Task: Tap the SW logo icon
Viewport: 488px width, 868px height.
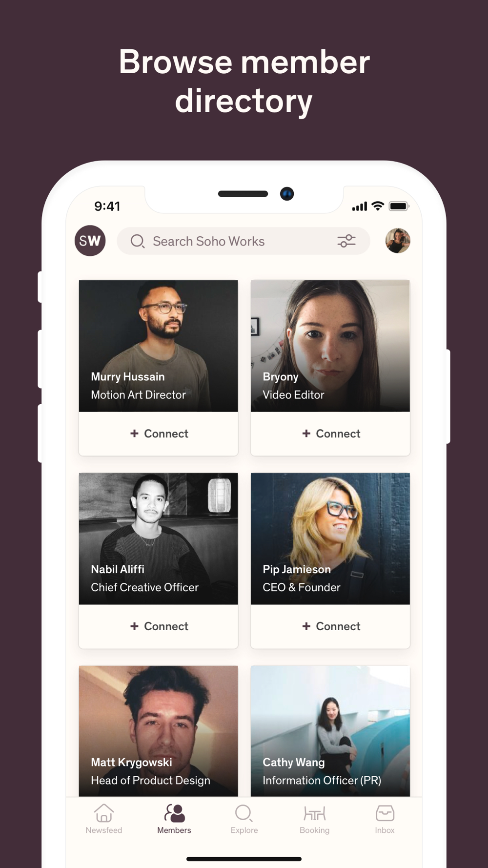Action: 90,241
